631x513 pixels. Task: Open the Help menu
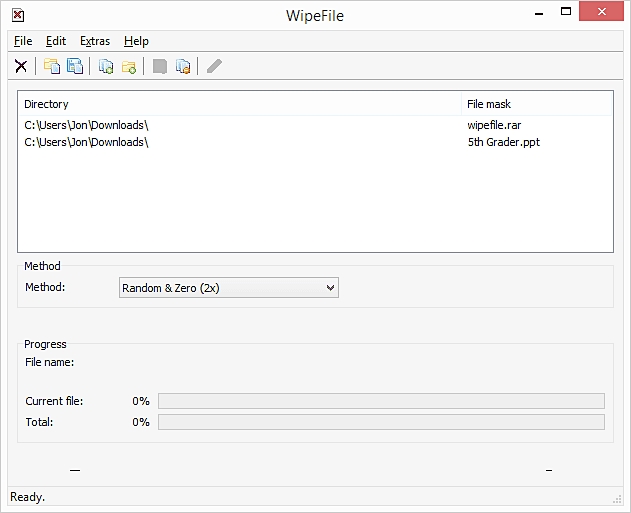coord(136,41)
